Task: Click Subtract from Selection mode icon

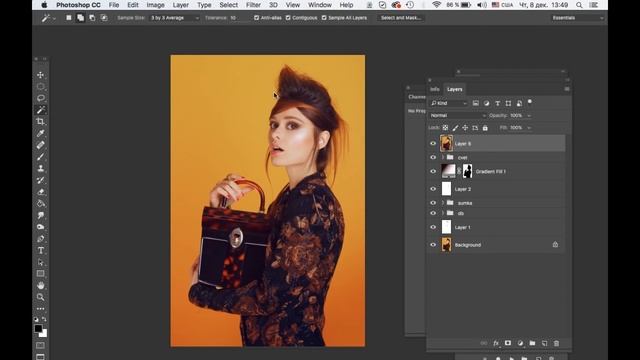Action: 92,18
